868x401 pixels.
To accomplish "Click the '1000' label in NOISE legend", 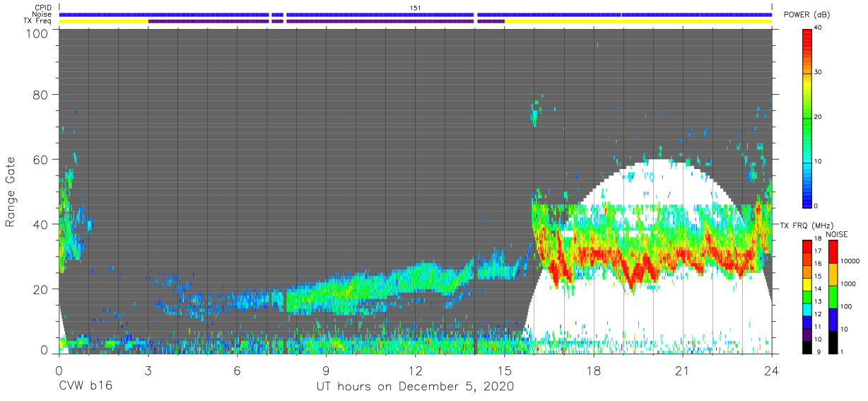I will tap(848, 284).
